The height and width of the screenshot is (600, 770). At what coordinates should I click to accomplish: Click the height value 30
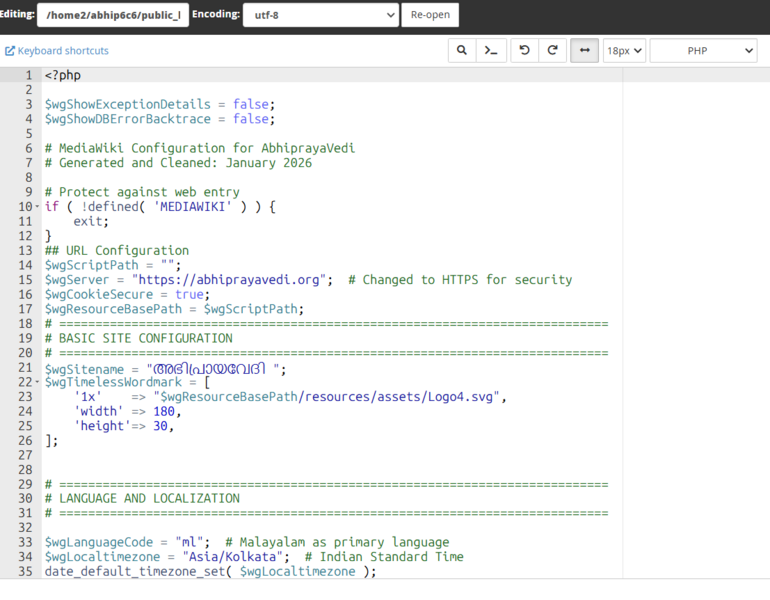161,426
